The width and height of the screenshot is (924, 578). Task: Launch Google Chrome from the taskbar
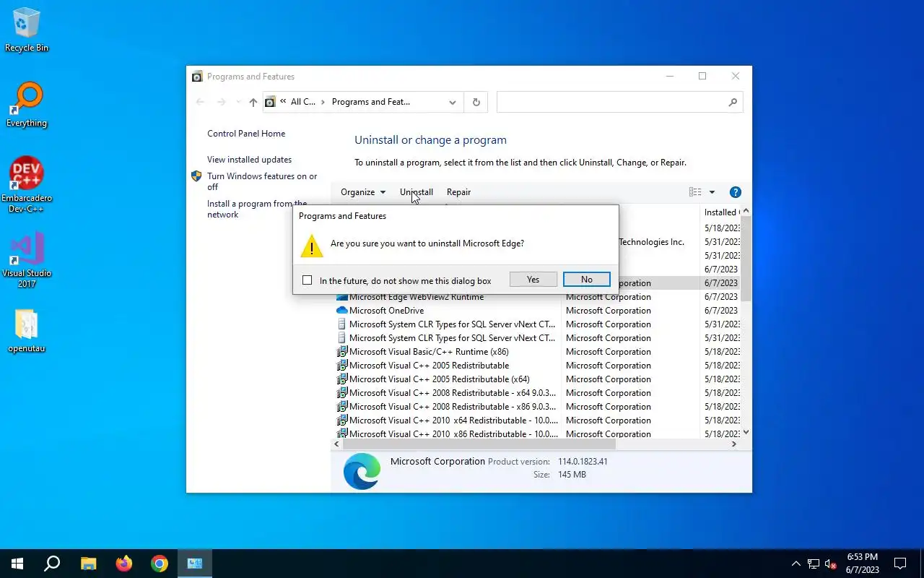tap(159, 564)
